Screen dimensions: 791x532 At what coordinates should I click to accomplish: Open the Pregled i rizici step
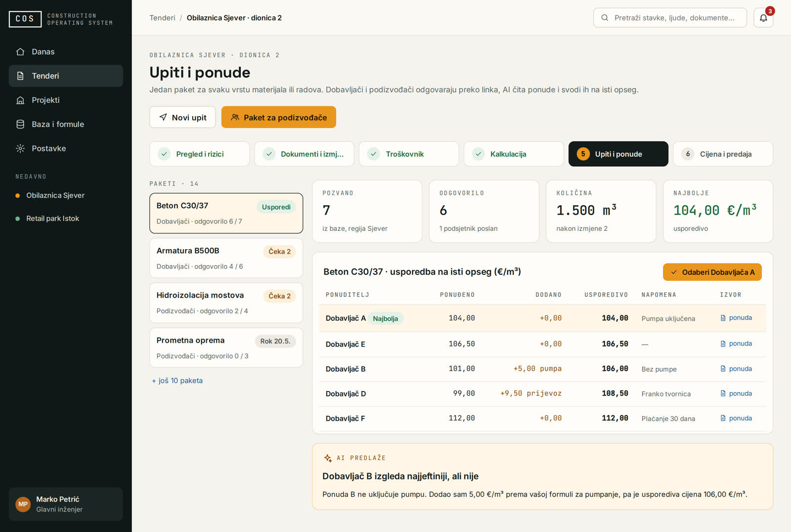click(200, 154)
